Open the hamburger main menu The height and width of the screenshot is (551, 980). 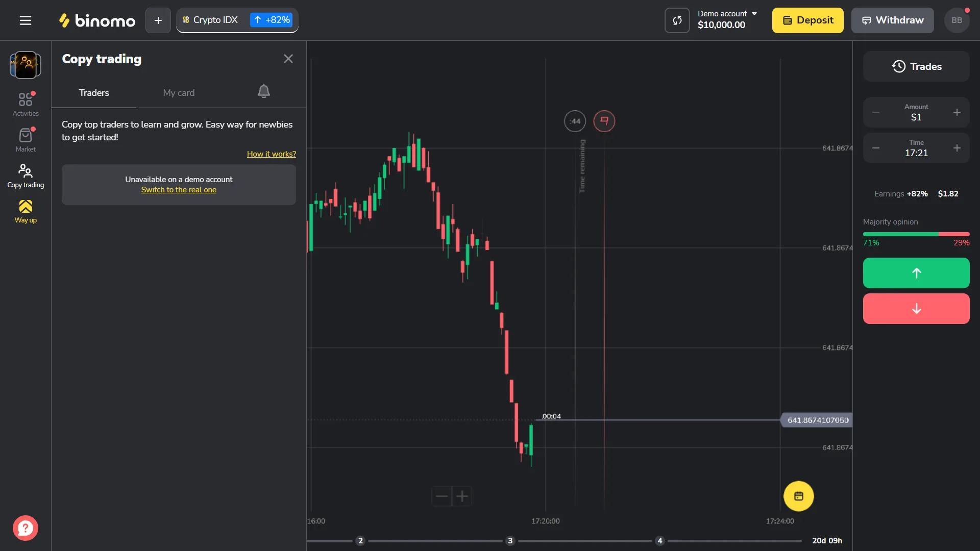tap(26, 20)
